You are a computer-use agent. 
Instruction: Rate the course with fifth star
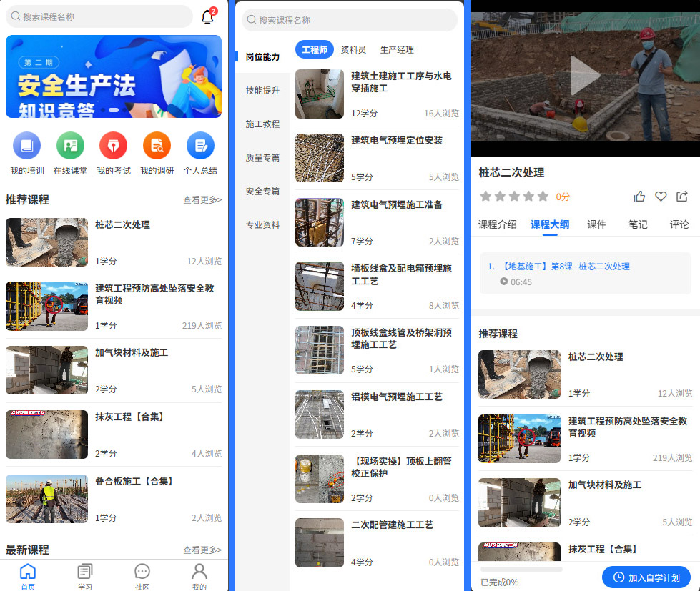coord(543,197)
